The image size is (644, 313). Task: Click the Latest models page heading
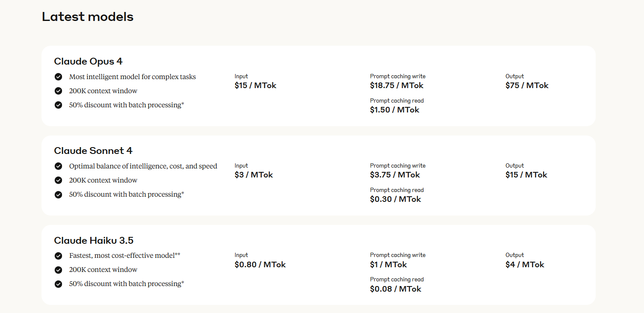tap(88, 17)
